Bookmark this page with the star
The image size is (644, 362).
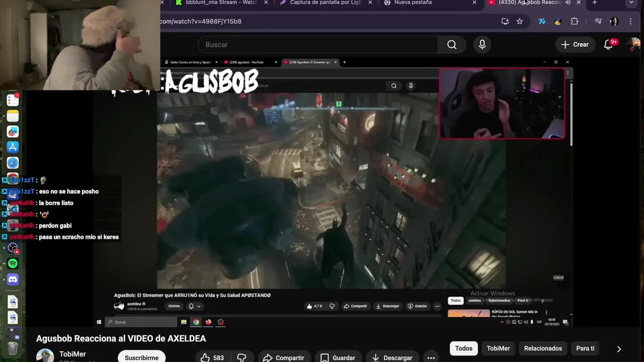pos(520,21)
